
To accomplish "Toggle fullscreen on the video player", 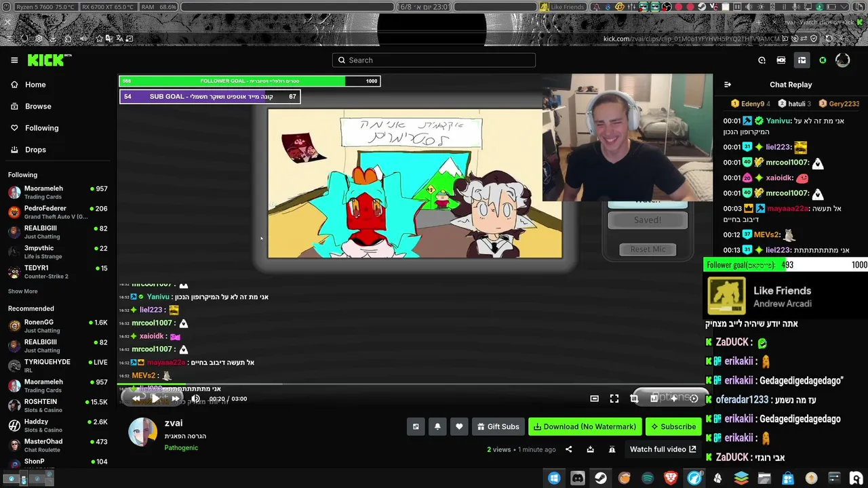I will [x=614, y=399].
